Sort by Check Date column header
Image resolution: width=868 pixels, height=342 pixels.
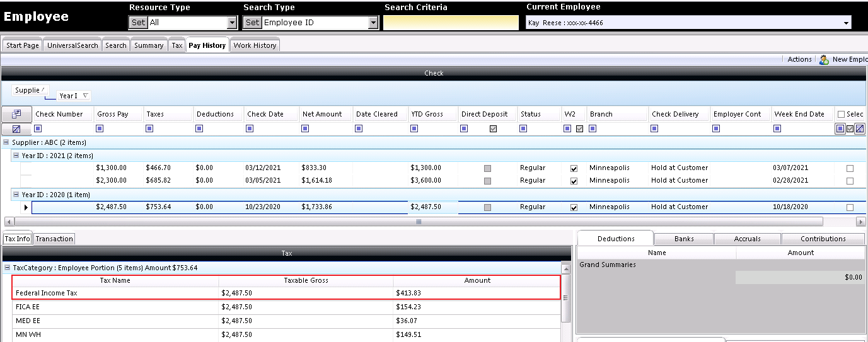coord(271,114)
